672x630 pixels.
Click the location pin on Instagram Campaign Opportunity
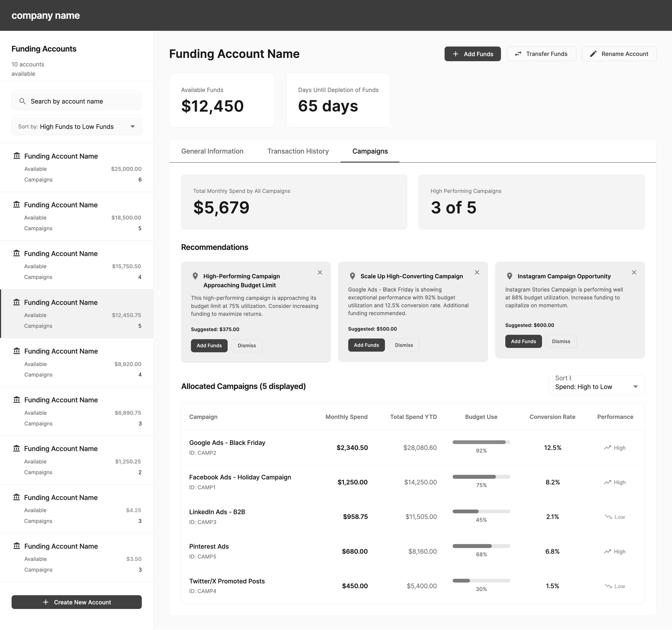509,276
